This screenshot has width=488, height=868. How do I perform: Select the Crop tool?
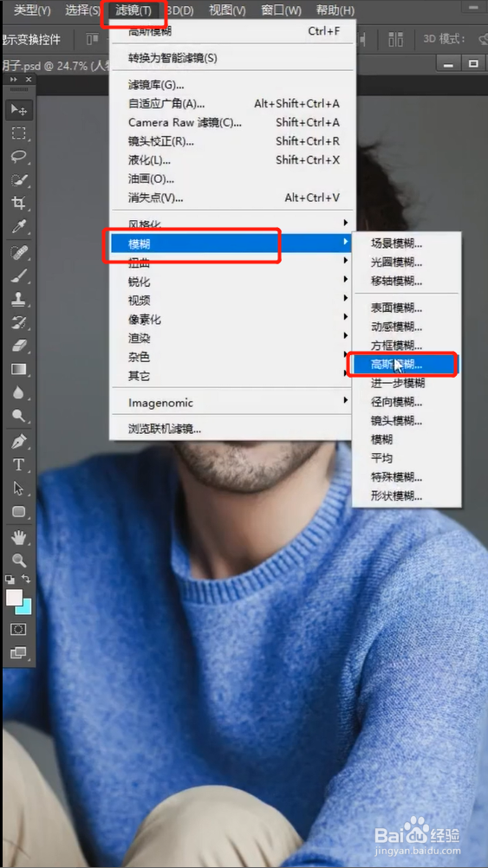19,203
